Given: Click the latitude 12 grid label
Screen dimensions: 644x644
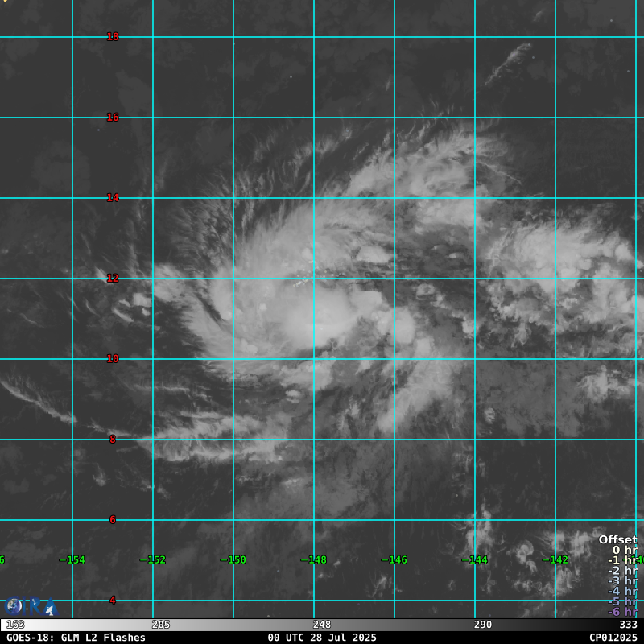Looking at the screenshot, I should (113, 279).
